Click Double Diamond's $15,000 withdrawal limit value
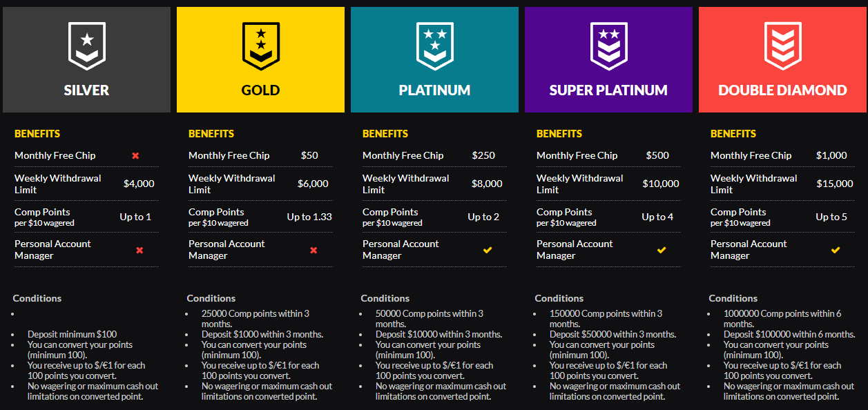 [x=834, y=184]
